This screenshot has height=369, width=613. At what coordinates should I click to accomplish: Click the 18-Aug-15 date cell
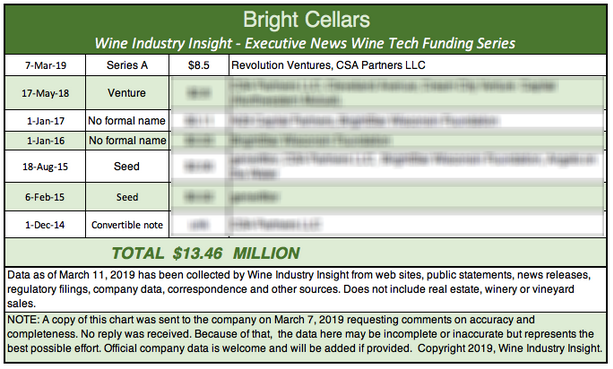pyautogui.click(x=45, y=167)
